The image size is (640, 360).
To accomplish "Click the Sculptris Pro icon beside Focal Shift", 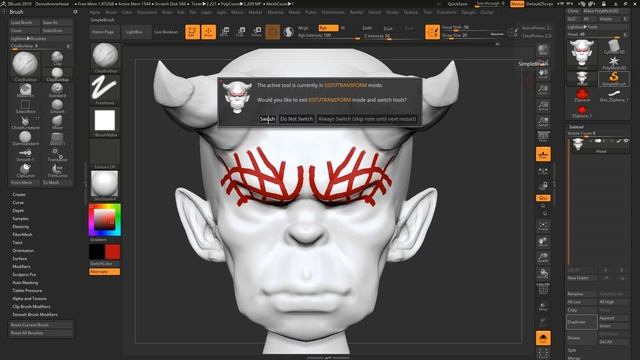I will (x=432, y=32).
